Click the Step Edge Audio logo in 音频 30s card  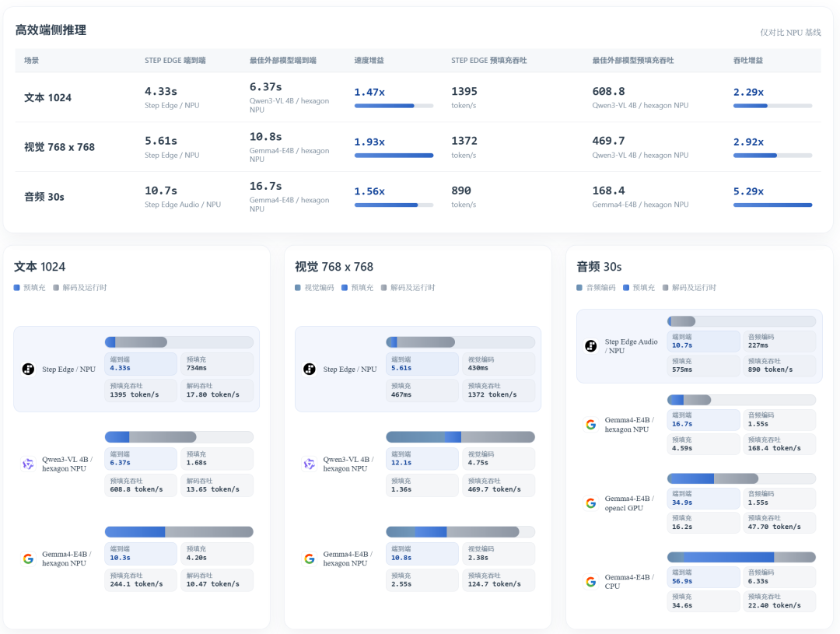pyautogui.click(x=591, y=345)
